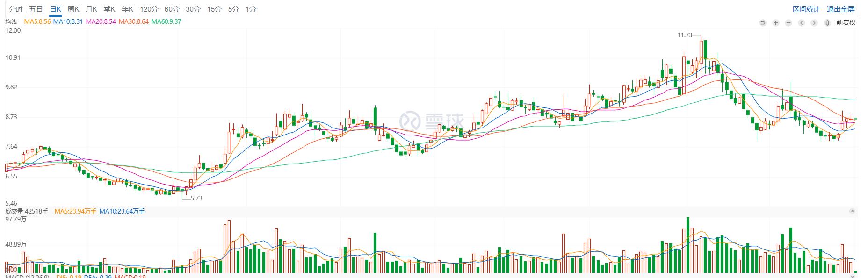Click the MA10:8.31 indicator label
Screen dimensions: 868x278
point(68,21)
